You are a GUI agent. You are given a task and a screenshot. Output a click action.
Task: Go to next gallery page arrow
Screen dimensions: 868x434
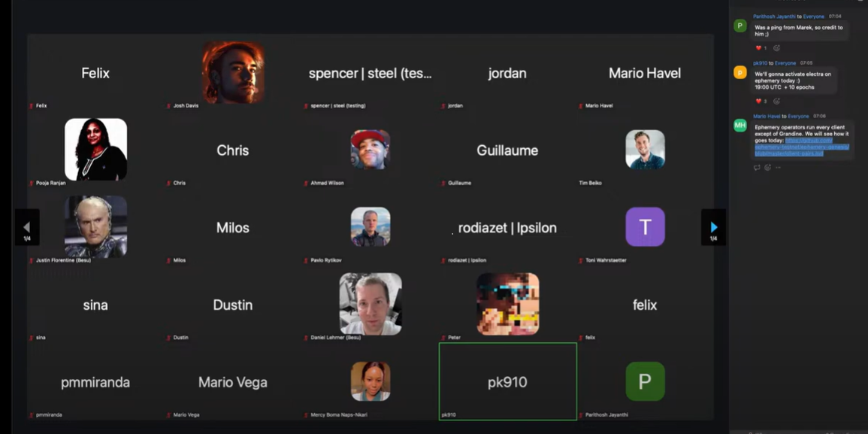[713, 227]
